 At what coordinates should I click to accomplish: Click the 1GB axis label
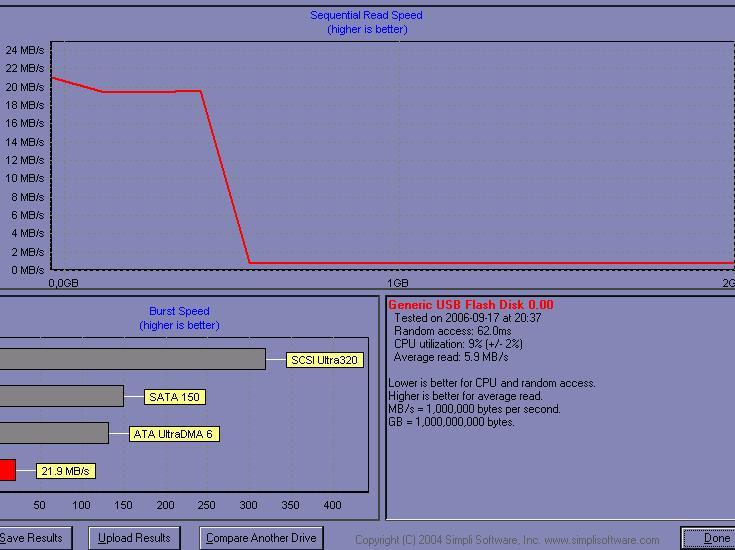point(398,283)
